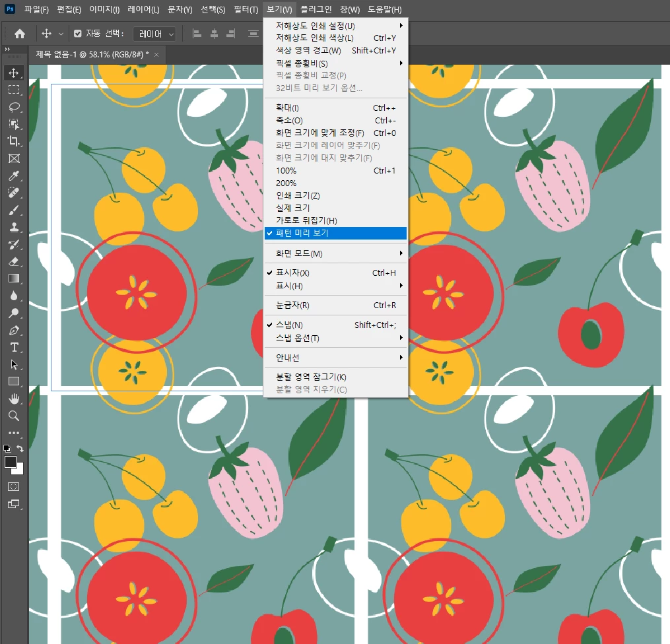Image resolution: width=670 pixels, height=644 pixels.
Task: Choose 화면 크기에 맞게 조정(F)
Action: tap(335, 133)
